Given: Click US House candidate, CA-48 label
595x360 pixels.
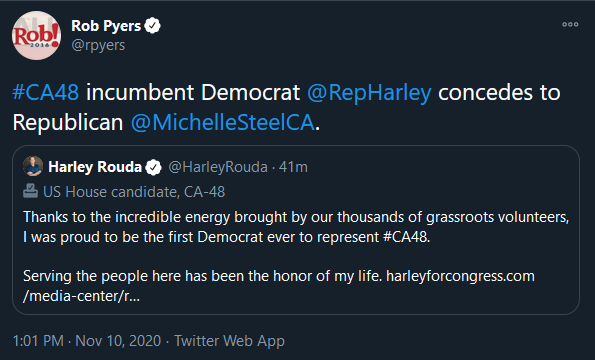Looking at the screenshot, I should pos(134,192).
